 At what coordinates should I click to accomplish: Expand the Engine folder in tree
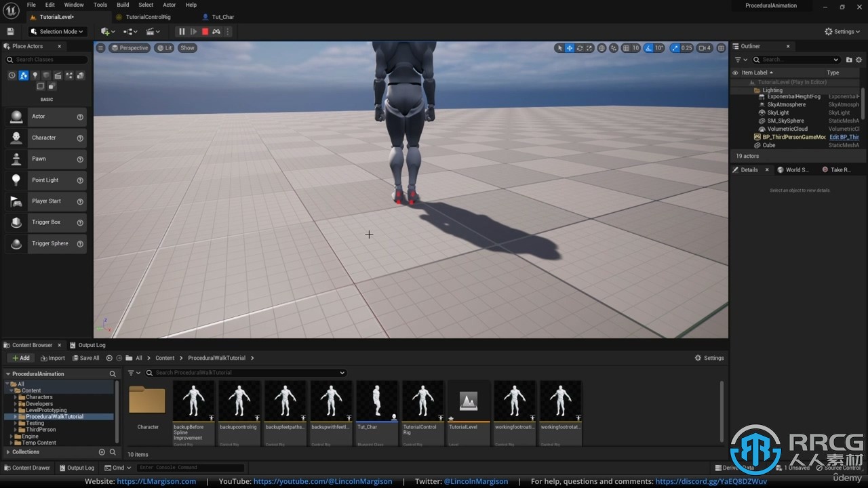pyautogui.click(x=11, y=436)
